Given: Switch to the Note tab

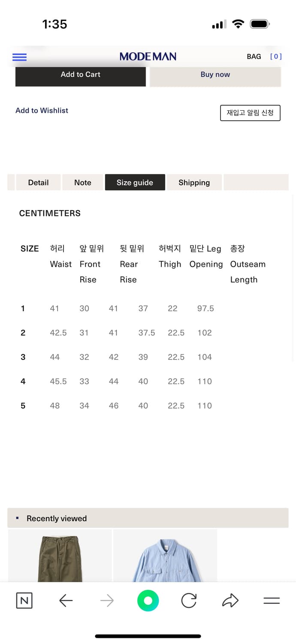Looking at the screenshot, I should [83, 182].
